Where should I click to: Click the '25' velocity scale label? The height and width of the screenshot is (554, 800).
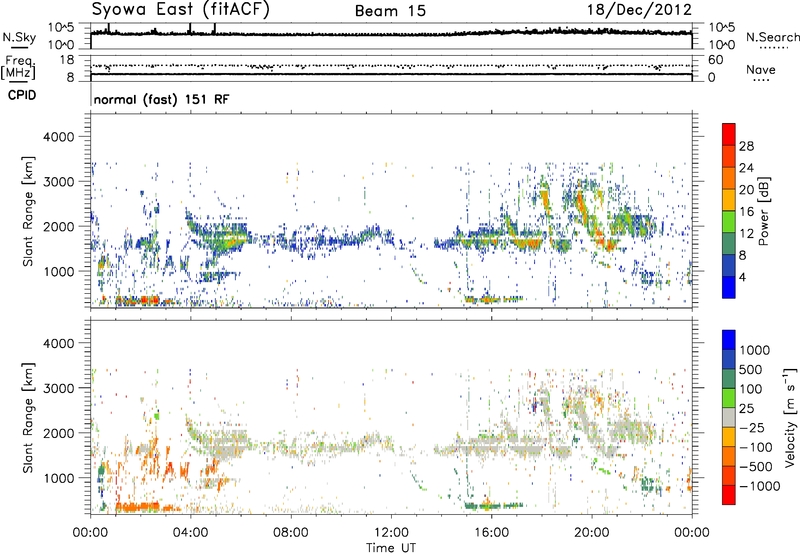pos(747,409)
